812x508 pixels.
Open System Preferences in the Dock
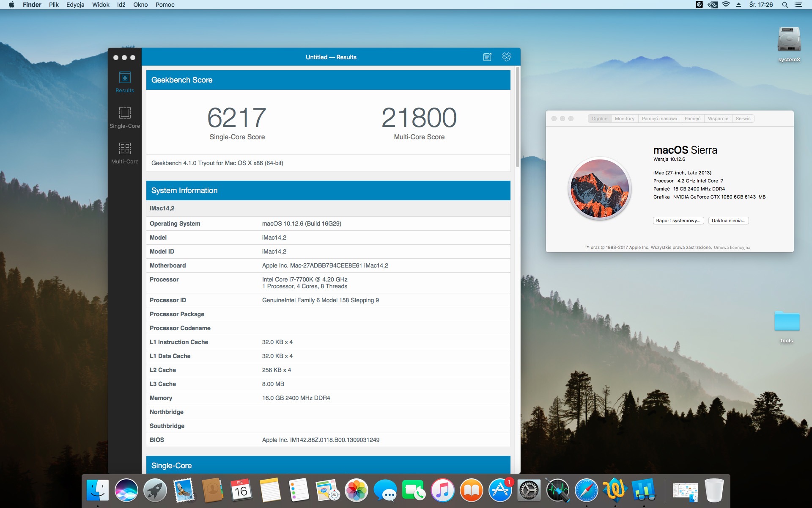point(529,490)
